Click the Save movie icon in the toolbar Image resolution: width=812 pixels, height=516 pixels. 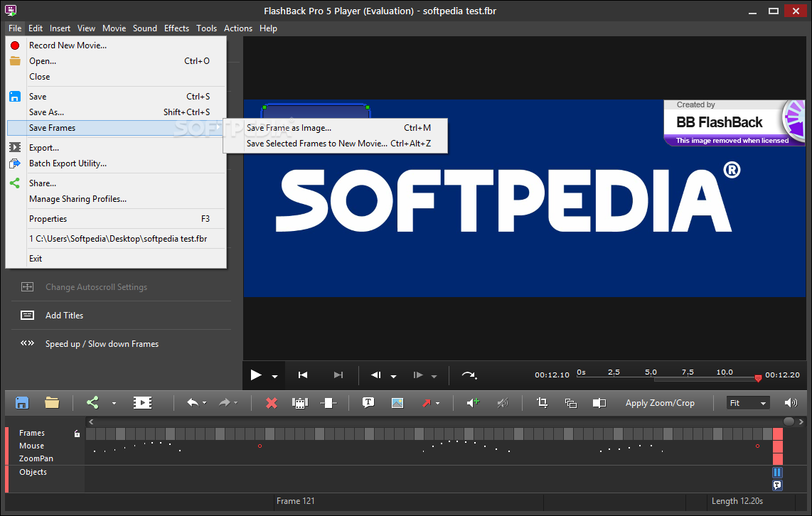pos(22,403)
